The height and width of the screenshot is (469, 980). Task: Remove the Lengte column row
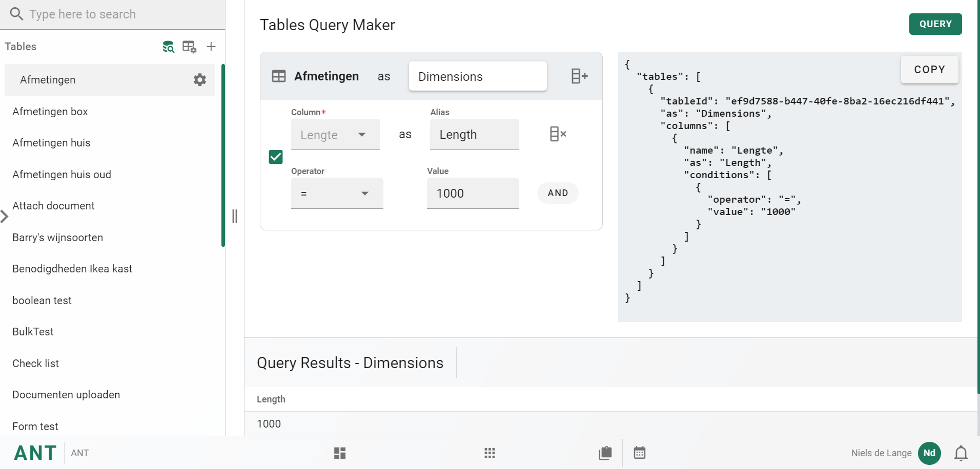pos(558,134)
